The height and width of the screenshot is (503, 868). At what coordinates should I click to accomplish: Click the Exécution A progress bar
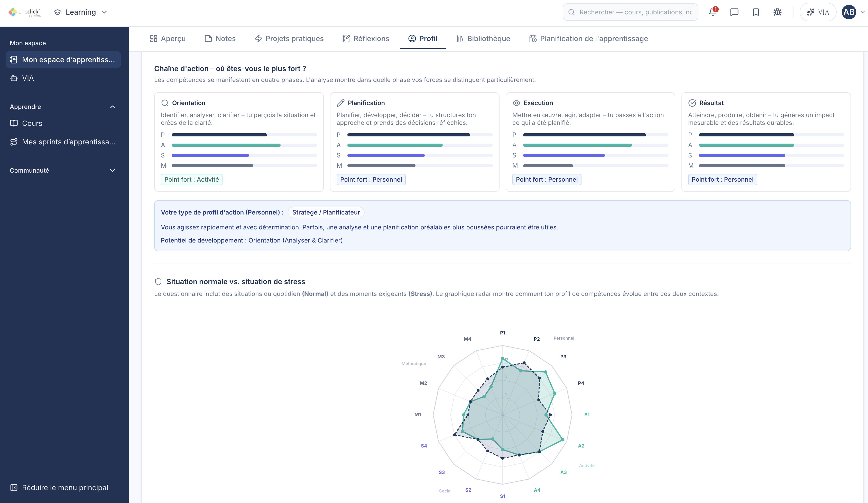click(x=596, y=145)
